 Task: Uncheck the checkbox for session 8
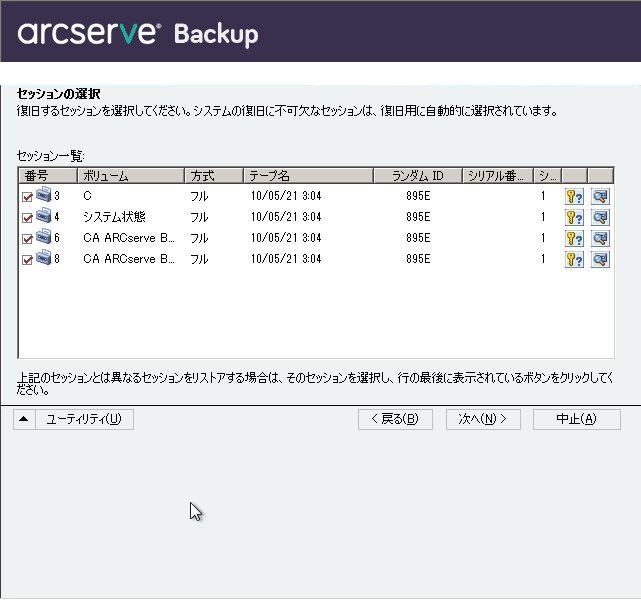click(x=27, y=260)
